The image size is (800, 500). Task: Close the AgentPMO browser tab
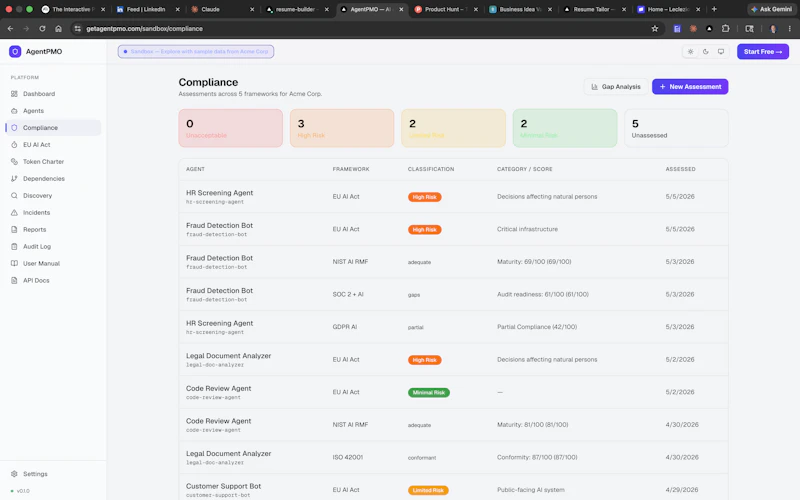(x=401, y=9)
